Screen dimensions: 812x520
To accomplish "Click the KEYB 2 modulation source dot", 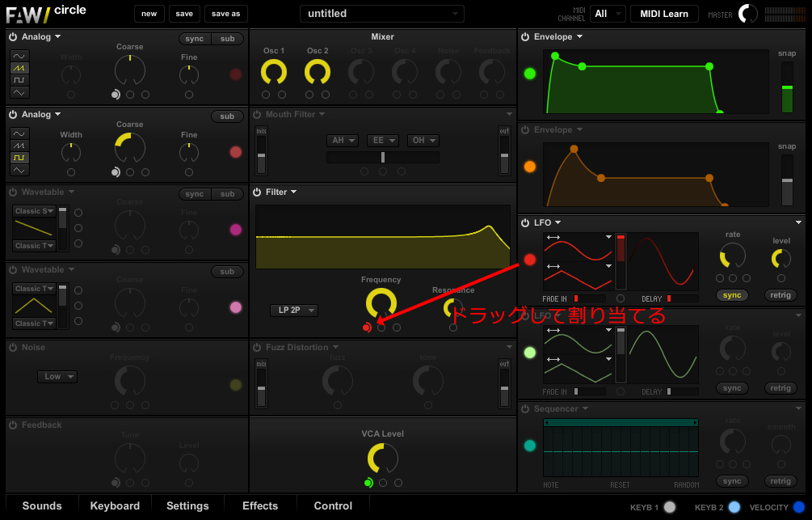I will point(734,507).
